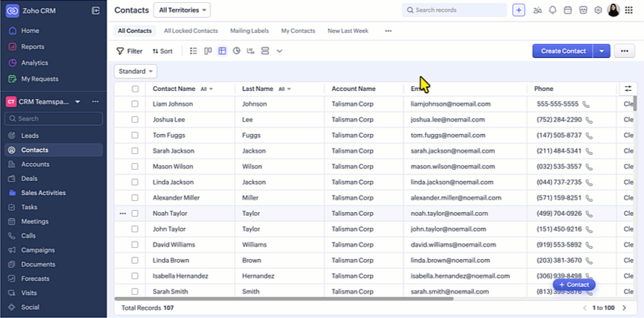Click the Create Contact button
644x318 pixels.
[563, 51]
